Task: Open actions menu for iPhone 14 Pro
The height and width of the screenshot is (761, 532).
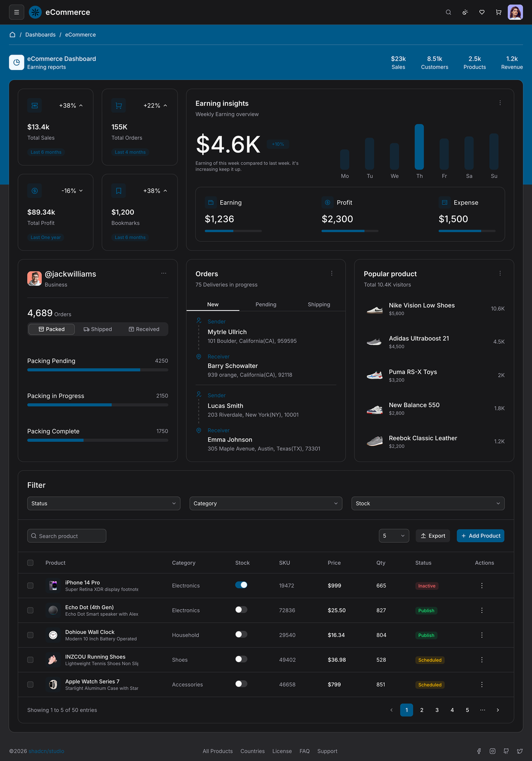Action: tap(482, 586)
